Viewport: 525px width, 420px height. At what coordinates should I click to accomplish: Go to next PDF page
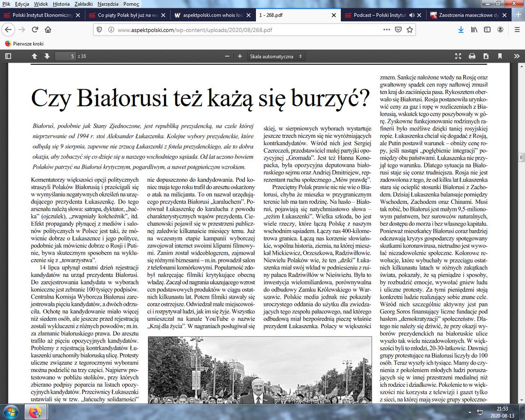47,56
